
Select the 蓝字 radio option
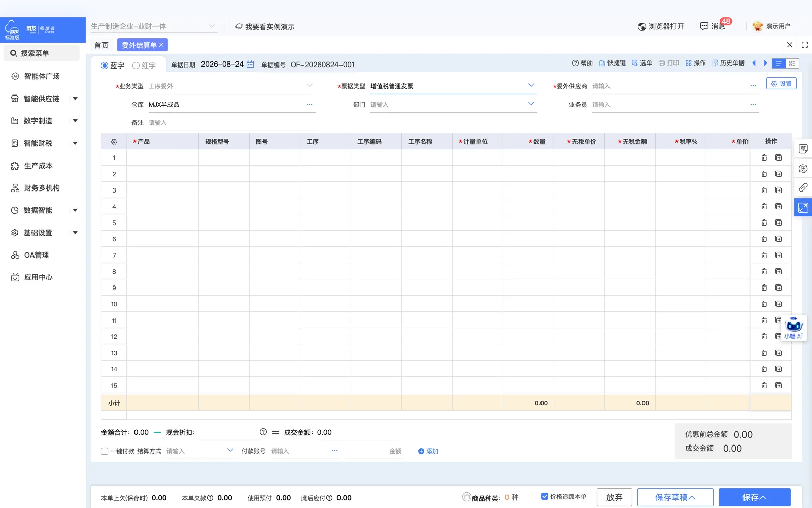coord(105,66)
